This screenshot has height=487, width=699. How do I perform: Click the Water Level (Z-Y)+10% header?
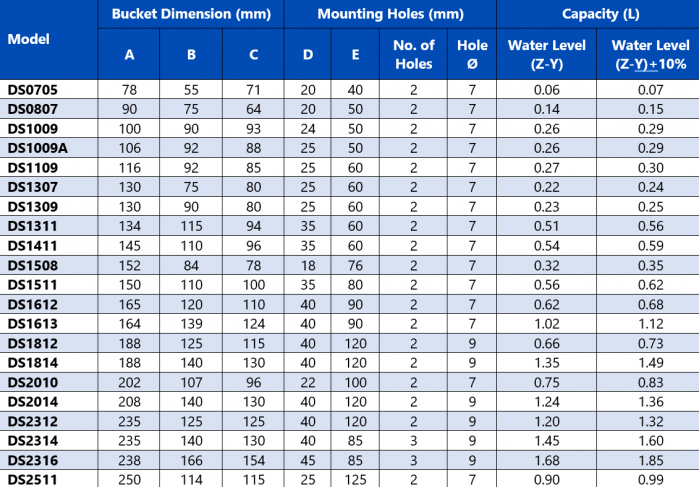pos(650,54)
